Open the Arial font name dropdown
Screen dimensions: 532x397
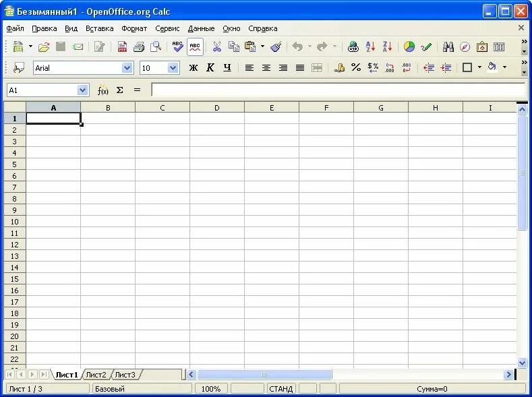click(127, 68)
